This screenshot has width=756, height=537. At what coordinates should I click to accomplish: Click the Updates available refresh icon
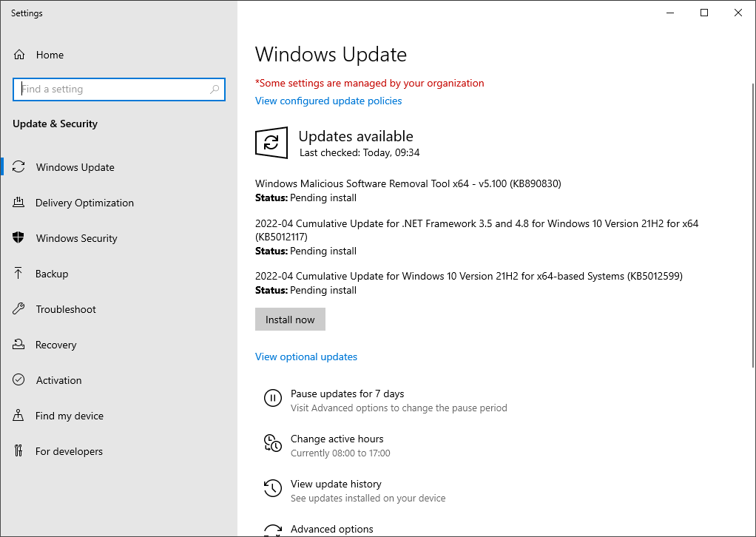point(271,142)
